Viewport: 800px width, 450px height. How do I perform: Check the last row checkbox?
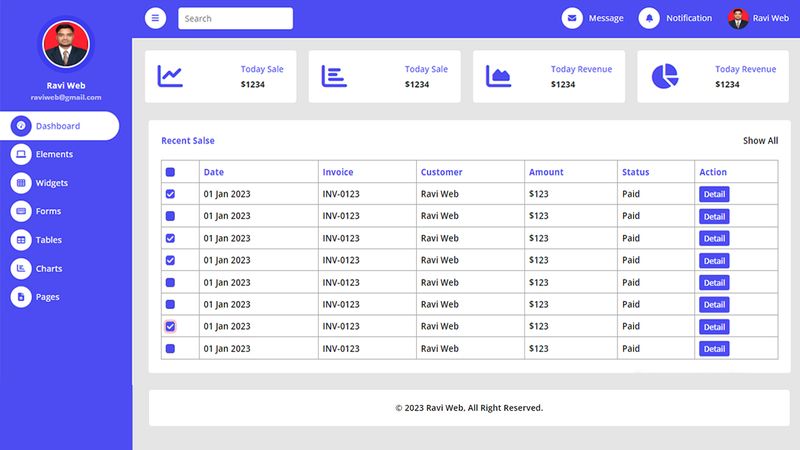coord(170,349)
